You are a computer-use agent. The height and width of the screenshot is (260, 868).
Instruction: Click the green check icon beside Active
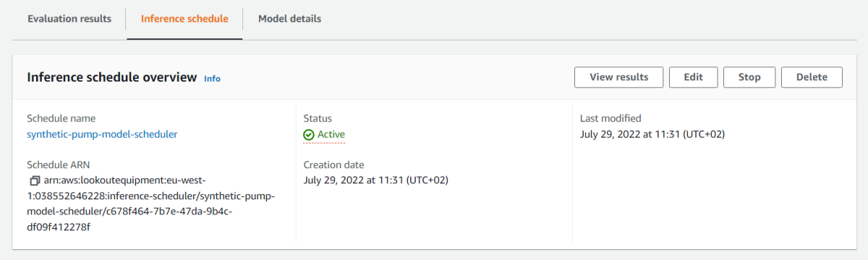pos(309,134)
